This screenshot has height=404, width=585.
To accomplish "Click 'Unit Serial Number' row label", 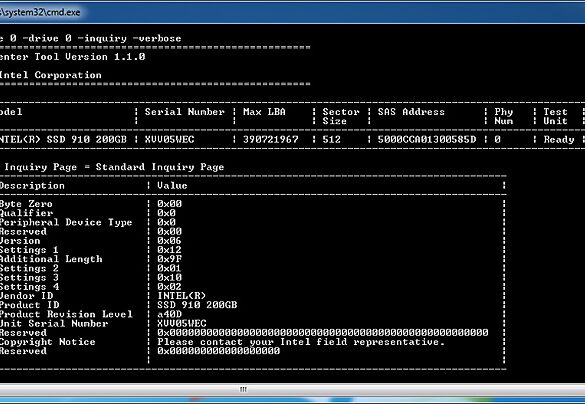I will point(54,323).
